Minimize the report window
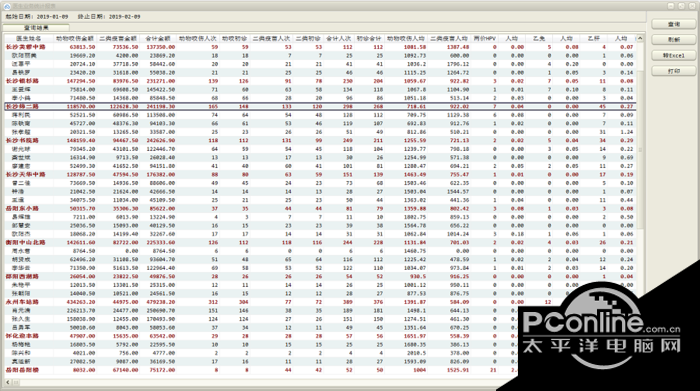The height and width of the screenshot is (391, 700). pyautogui.click(x=671, y=6)
